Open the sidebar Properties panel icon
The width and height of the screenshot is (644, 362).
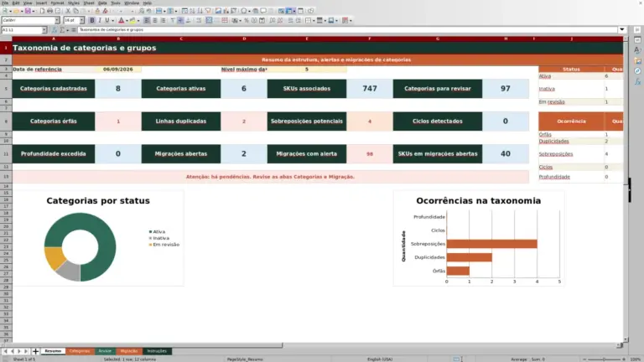[x=637, y=40]
